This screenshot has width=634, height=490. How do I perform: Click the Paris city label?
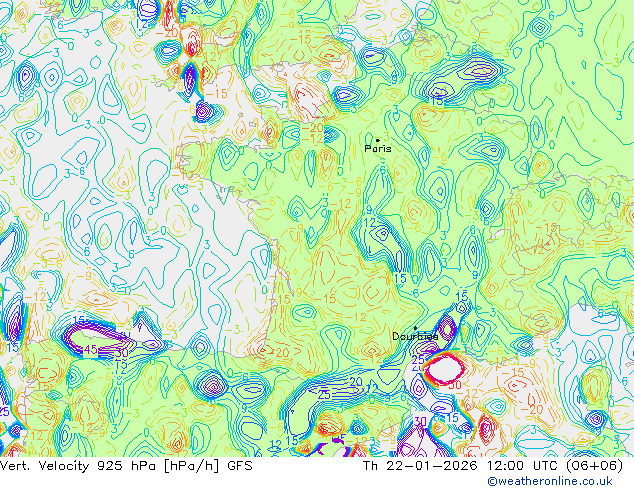(378, 149)
